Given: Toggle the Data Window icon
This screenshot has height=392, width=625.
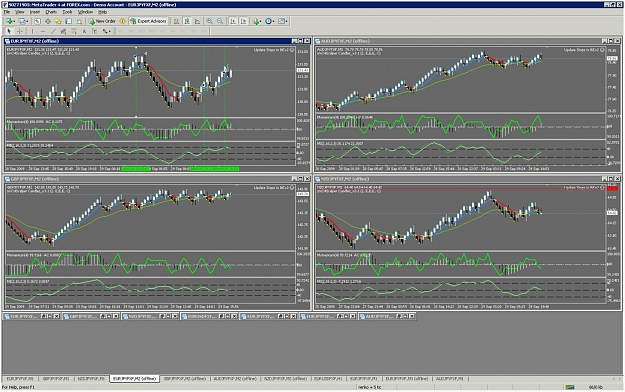Looking at the screenshot, I should point(48,21).
